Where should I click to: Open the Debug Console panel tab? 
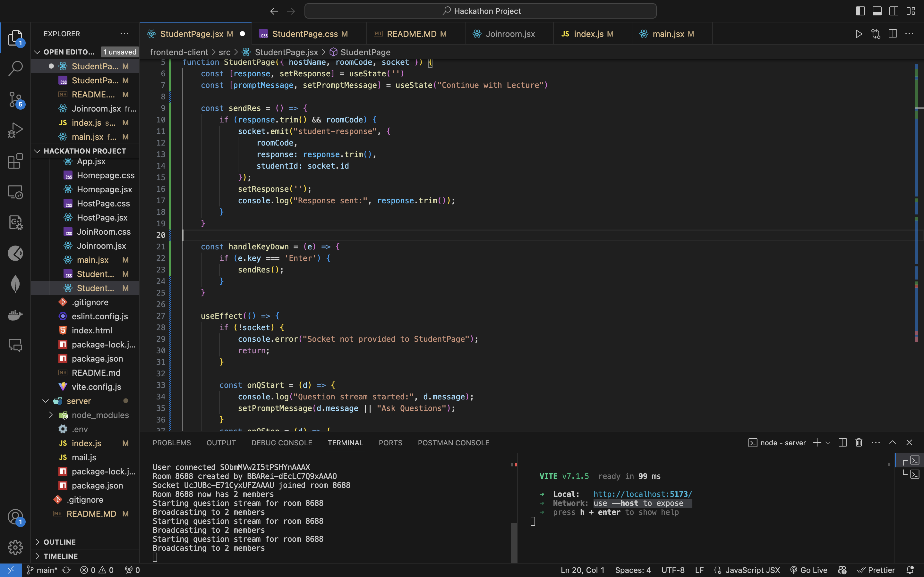(281, 443)
